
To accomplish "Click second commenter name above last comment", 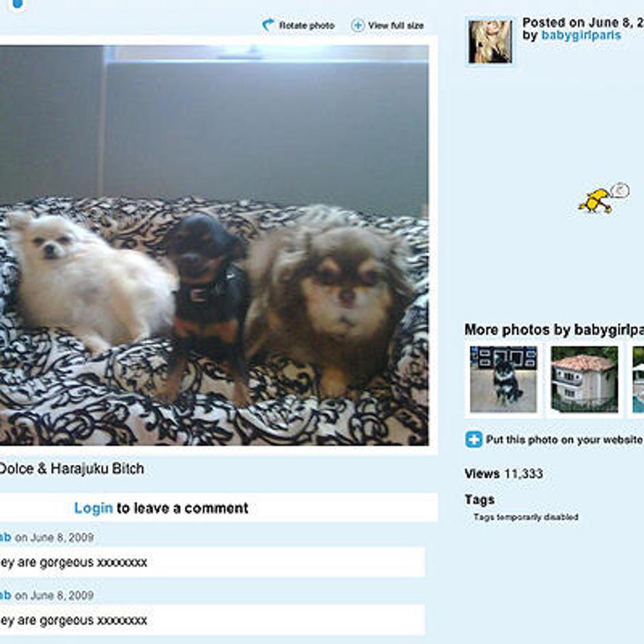I will (5, 595).
